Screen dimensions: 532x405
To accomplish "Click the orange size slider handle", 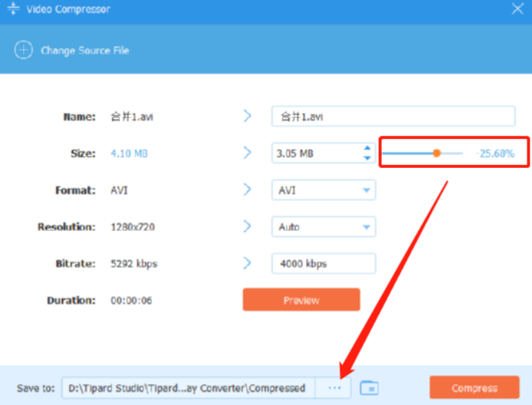I will [x=436, y=153].
